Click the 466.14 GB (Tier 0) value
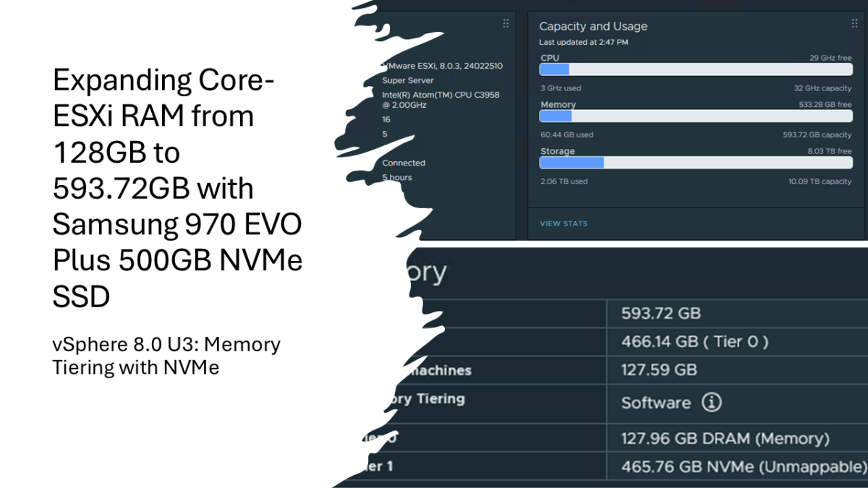 694,341
